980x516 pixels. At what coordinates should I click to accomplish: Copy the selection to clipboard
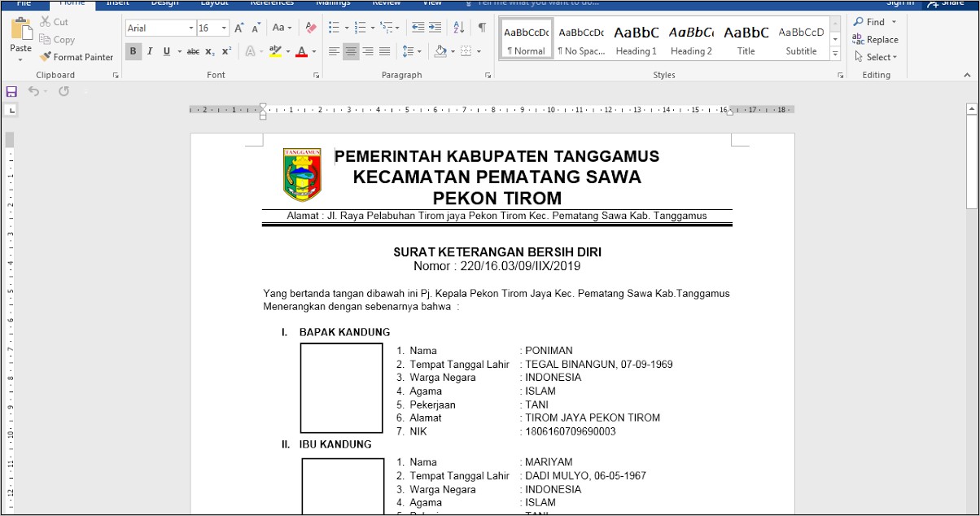[57, 39]
